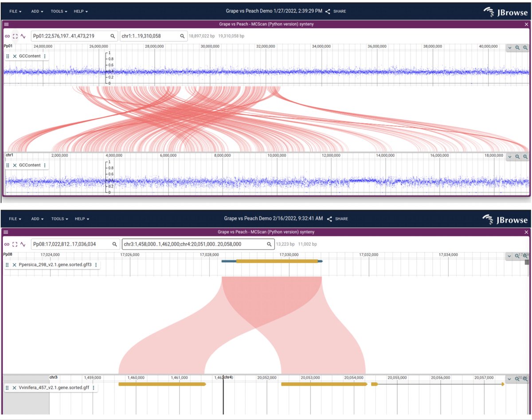Select the square selection icon next to chain

point(14,36)
